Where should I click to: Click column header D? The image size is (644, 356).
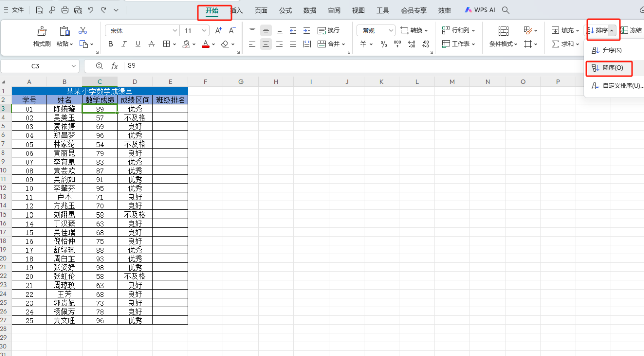[135, 82]
